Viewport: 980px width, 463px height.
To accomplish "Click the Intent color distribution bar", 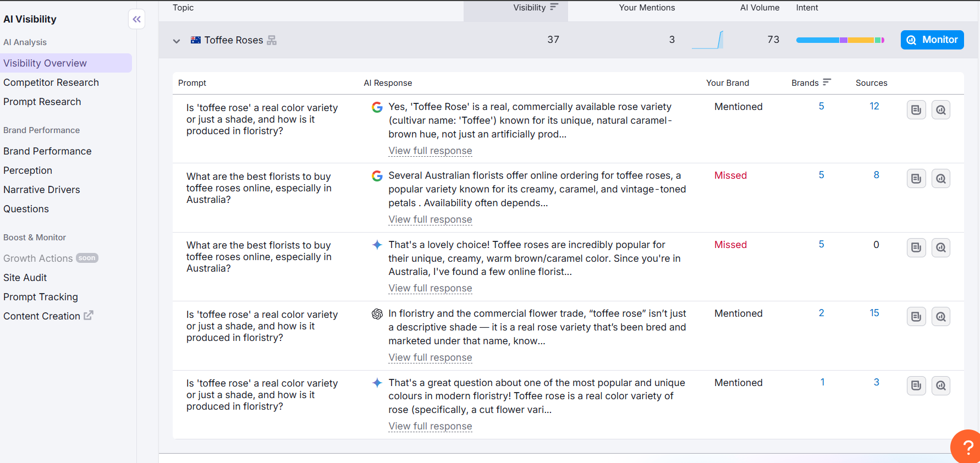I will click(840, 40).
